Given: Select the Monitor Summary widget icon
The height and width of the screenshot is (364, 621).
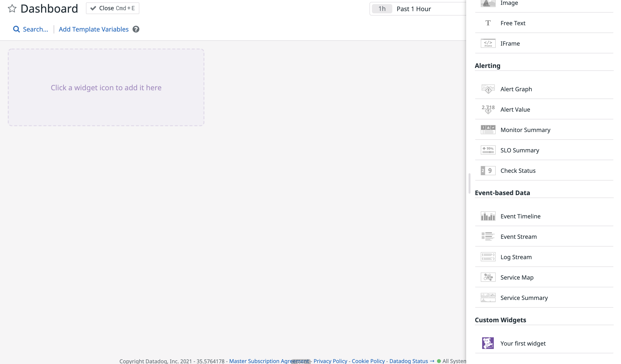Looking at the screenshot, I should (x=488, y=130).
